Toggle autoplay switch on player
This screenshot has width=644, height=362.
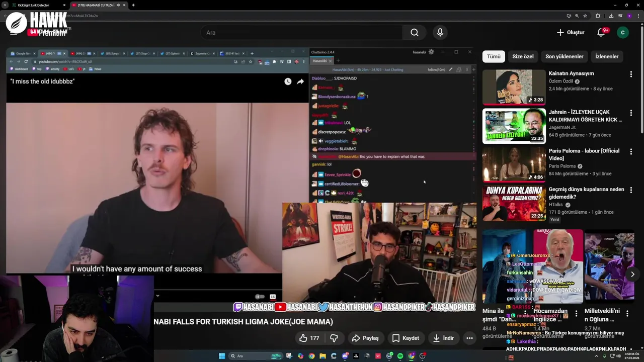[260, 297]
